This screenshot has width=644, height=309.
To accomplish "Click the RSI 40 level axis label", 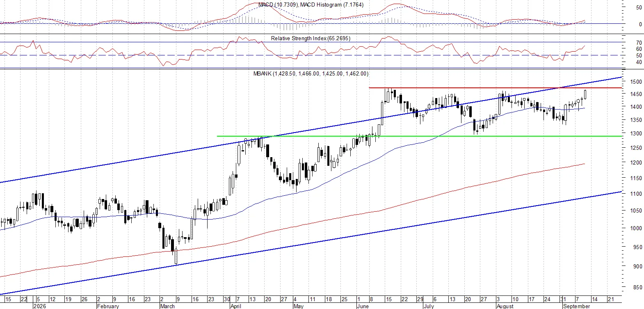I will coord(639,62).
